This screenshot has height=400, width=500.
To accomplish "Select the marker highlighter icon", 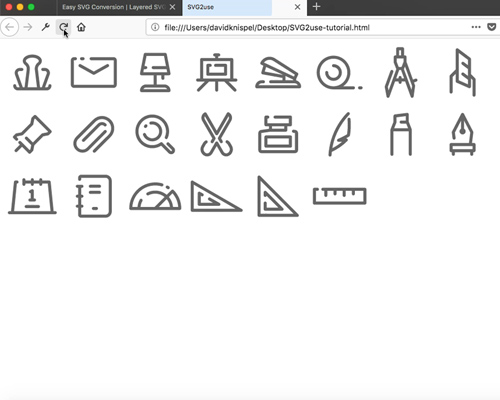I will click(401, 134).
